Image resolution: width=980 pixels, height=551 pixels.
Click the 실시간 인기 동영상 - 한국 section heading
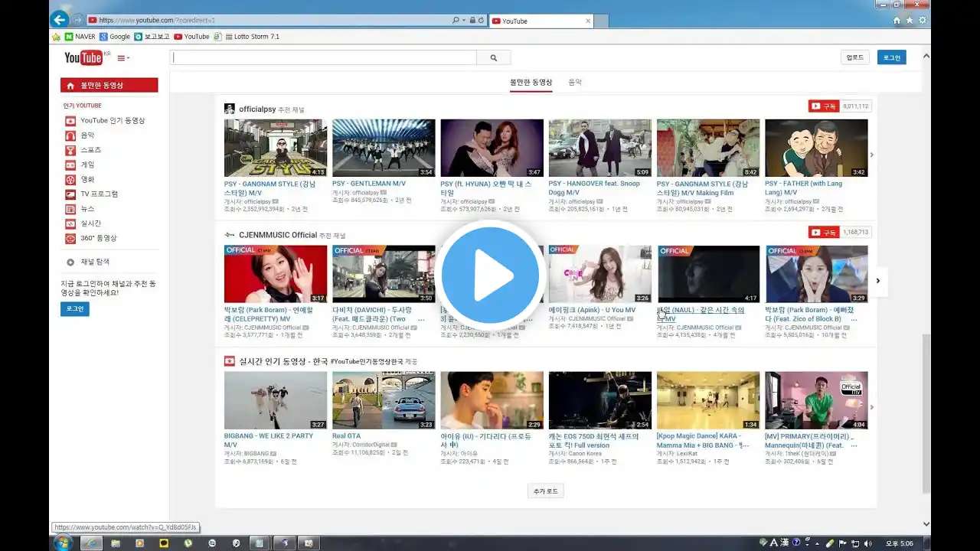pos(283,361)
